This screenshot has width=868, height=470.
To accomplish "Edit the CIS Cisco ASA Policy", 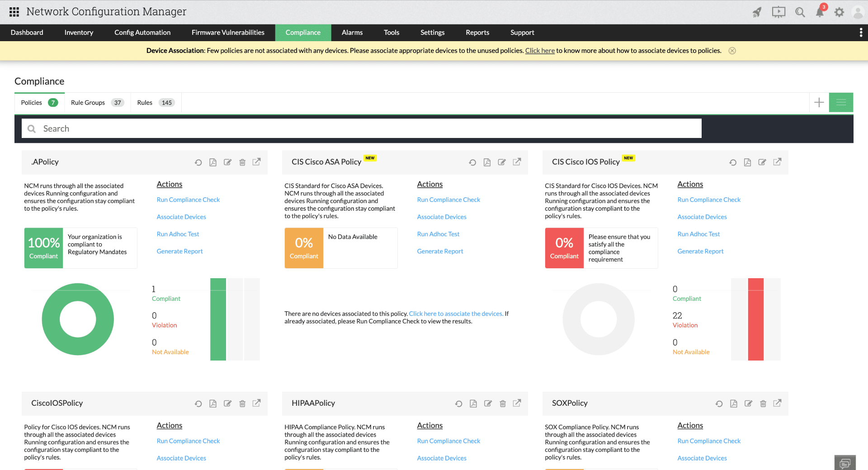I will pos(502,162).
